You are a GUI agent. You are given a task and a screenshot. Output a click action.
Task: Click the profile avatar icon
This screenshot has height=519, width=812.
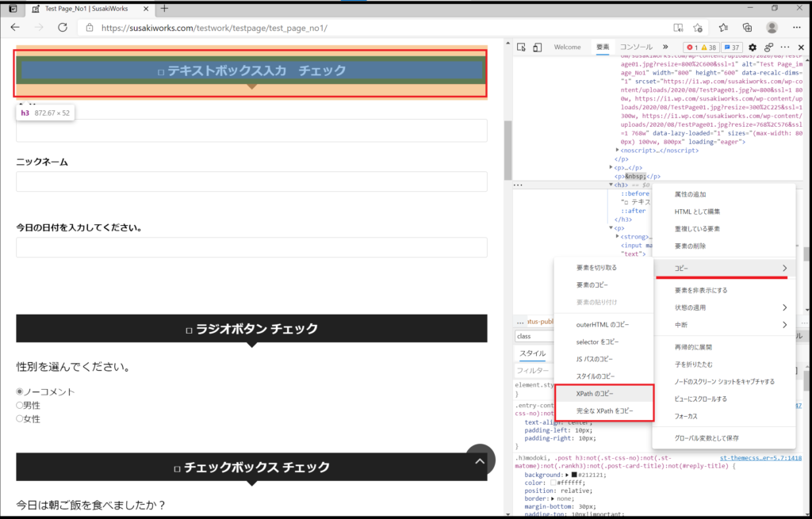772,28
